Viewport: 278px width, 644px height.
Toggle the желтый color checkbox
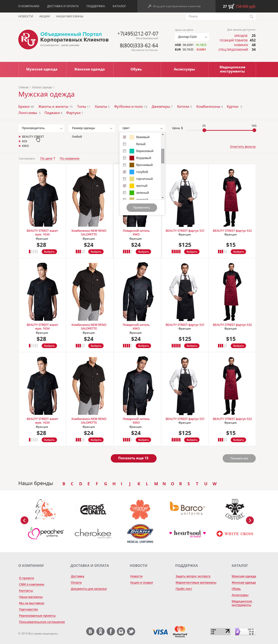click(x=125, y=186)
